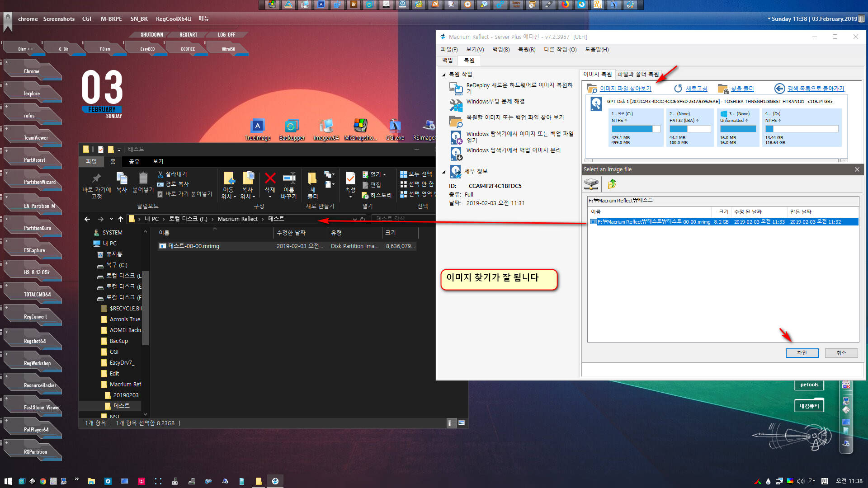Collapse the 세부 정보 section

443,172
